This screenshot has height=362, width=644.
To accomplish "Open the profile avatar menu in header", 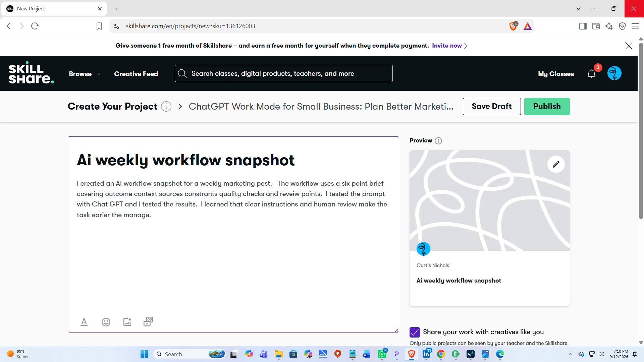I will pyautogui.click(x=614, y=73).
